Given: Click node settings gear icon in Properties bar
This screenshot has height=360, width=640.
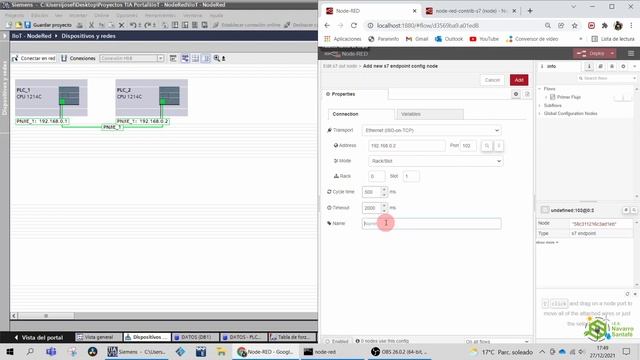Looking at the screenshot, I should (516, 94).
